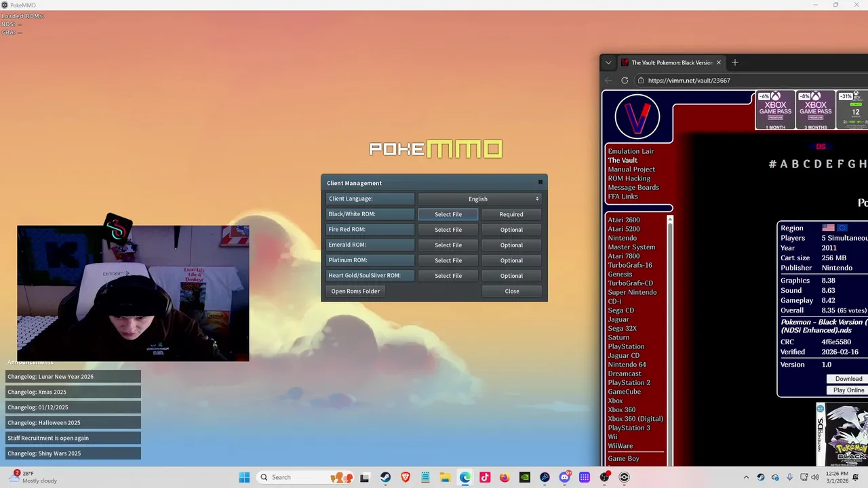
Task: Open Brave browser from the taskbar
Action: pyautogui.click(x=406, y=477)
